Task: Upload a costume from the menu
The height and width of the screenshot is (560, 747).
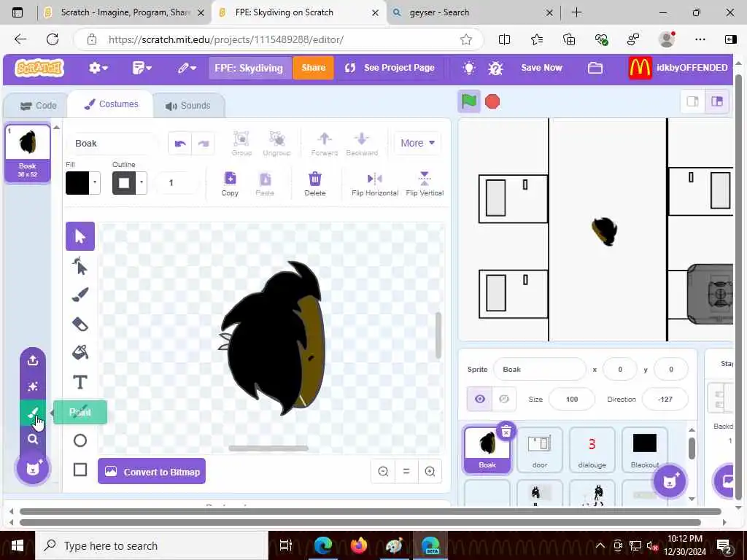Action: point(33,360)
